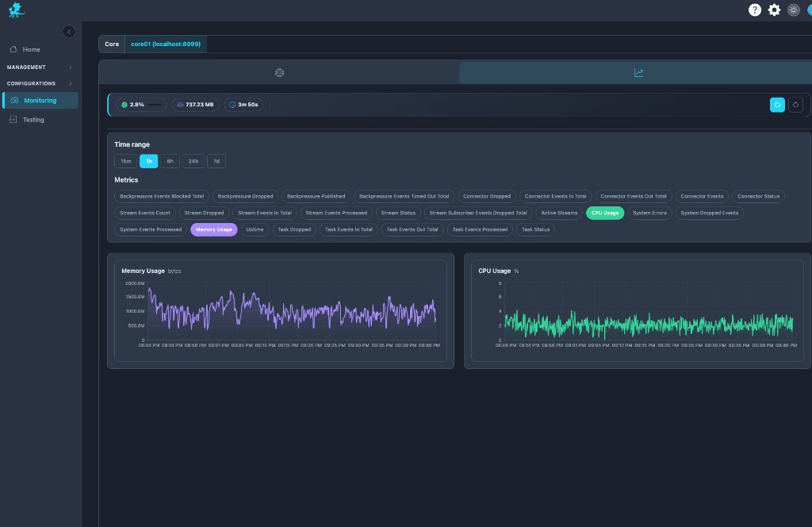The height and width of the screenshot is (527, 812).
Task: Toggle the Connector Dropped metric
Action: point(487,196)
